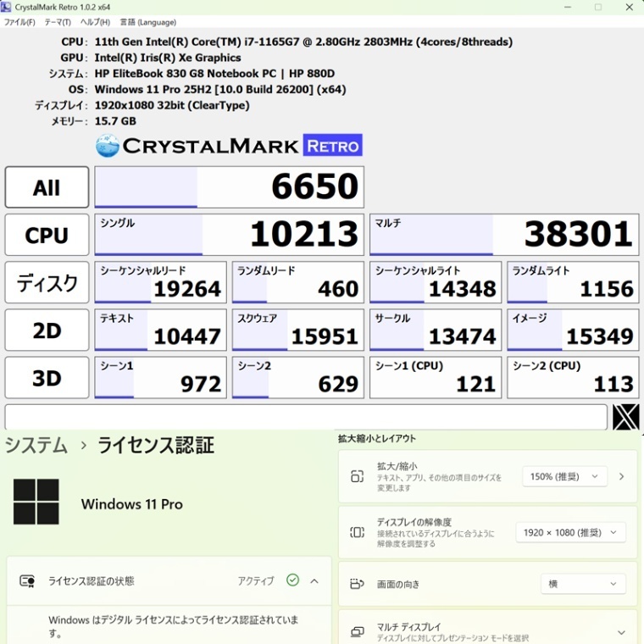The width and height of the screenshot is (644, 644).
Task: Click the 拡大縮小とレイアウト section heading
Action: [376, 439]
